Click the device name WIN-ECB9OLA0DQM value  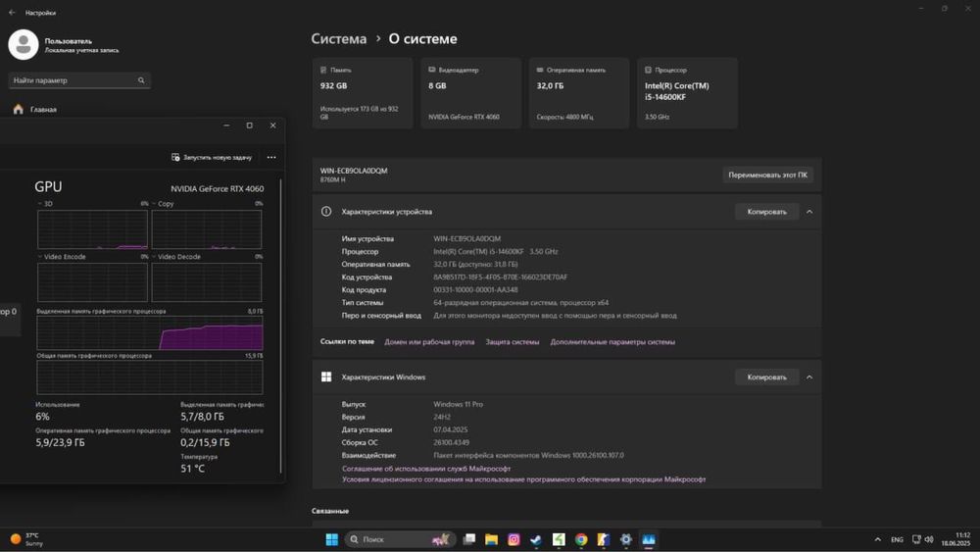(x=466, y=239)
